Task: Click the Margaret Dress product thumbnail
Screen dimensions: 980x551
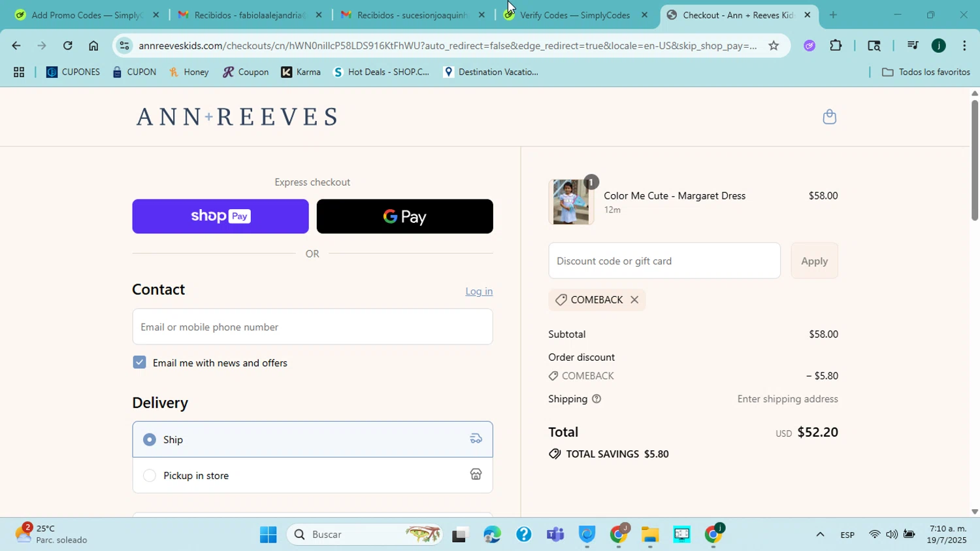Action: 571,203
